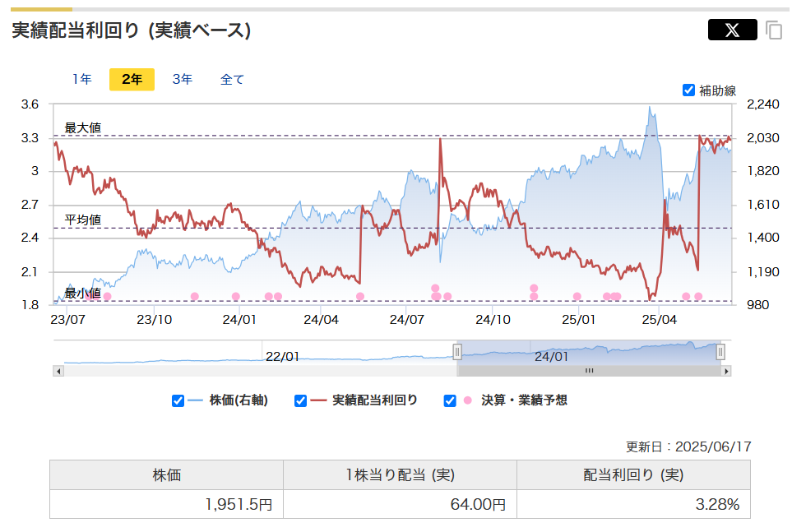
Task: Hide the 決算・業績予想 markers checkbox
Action: click(x=450, y=400)
